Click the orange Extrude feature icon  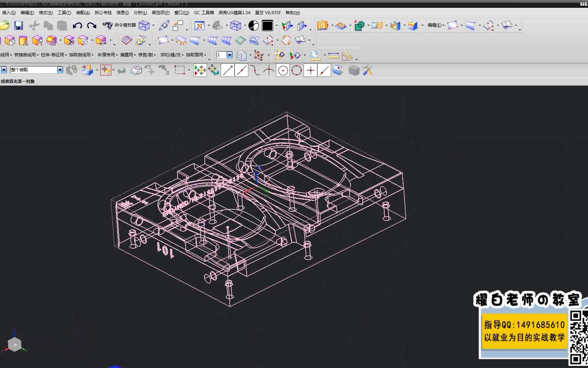pyautogui.click(x=322, y=26)
